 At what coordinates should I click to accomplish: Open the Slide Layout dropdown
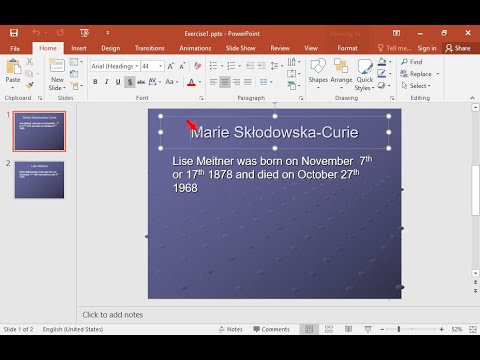click(76, 62)
